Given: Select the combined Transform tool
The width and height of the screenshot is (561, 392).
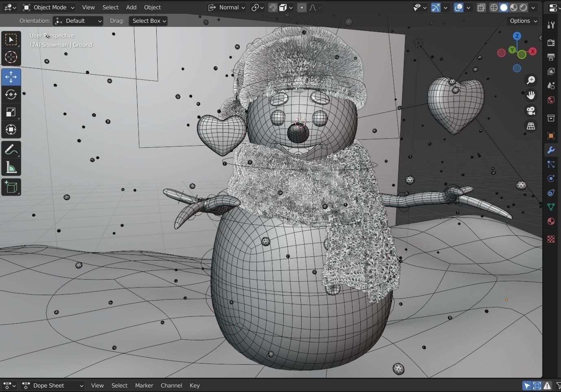Looking at the screenshot, I should (11, 130).
